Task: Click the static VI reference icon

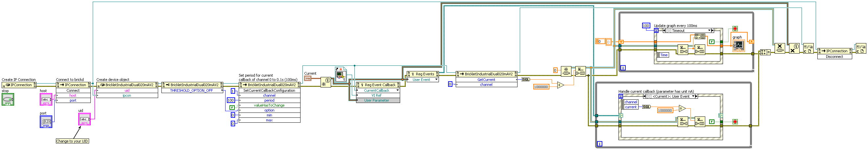Action: [341, 74]
